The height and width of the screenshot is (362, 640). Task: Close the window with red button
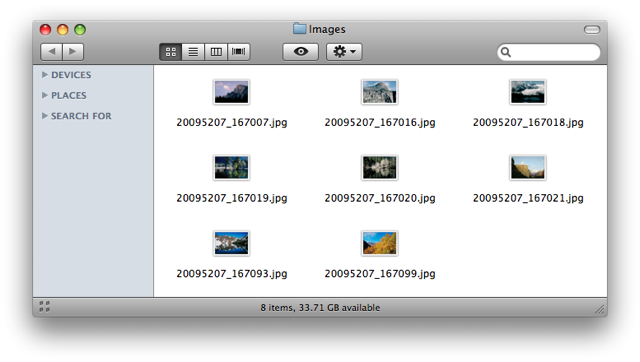point(45,29)
